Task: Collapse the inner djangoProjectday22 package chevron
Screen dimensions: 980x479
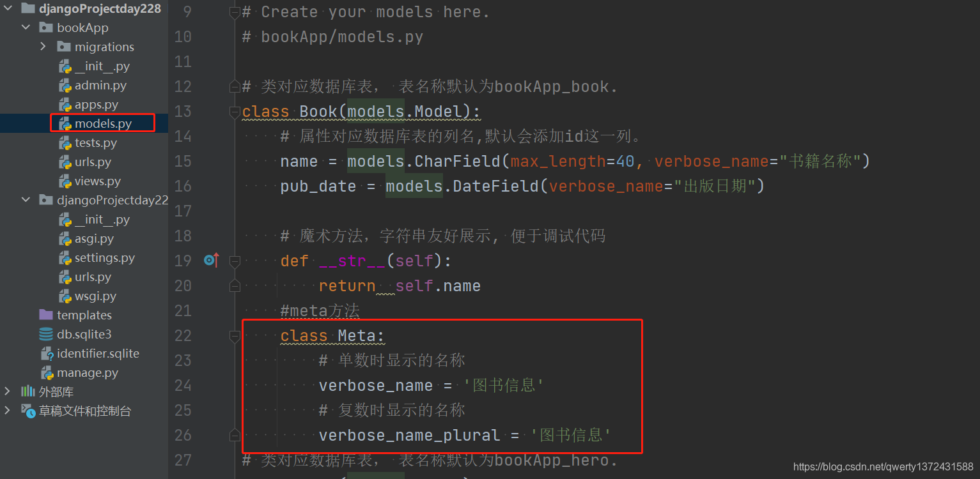Action: [26, 200]
